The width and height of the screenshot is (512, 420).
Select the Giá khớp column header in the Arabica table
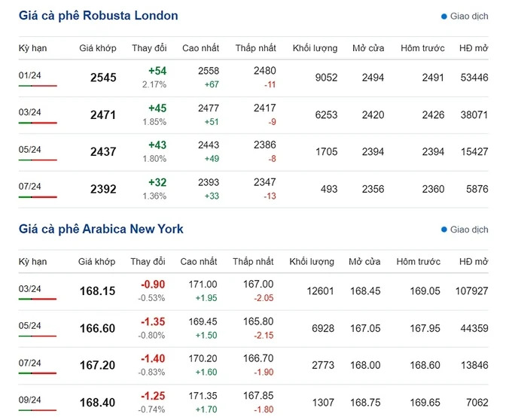pyautogui.click(x=97, y=262)
